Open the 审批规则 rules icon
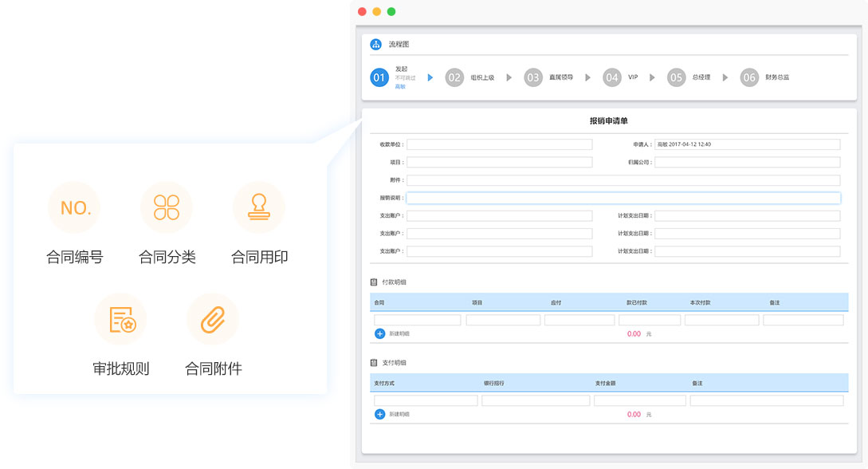This screenshot has height=469, width=868. tap(120, 319)
